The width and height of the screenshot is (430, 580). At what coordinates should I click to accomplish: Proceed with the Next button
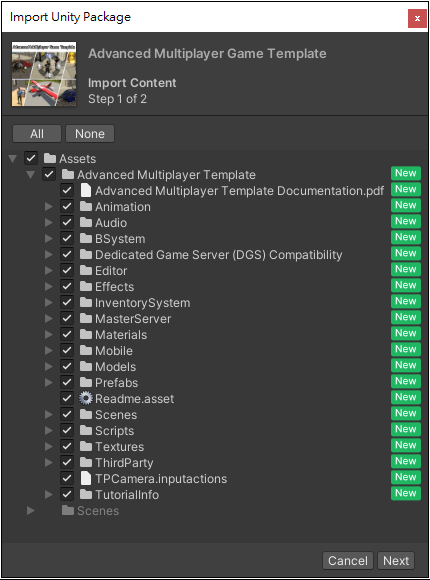pyautogui.click(x=396, y=560)
